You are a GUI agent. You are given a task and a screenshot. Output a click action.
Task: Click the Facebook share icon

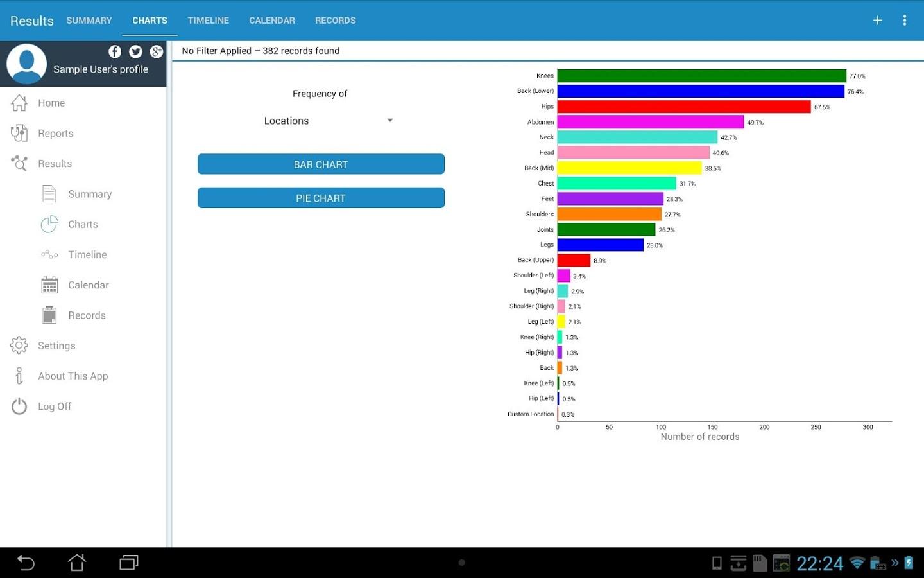coord(115,51)
